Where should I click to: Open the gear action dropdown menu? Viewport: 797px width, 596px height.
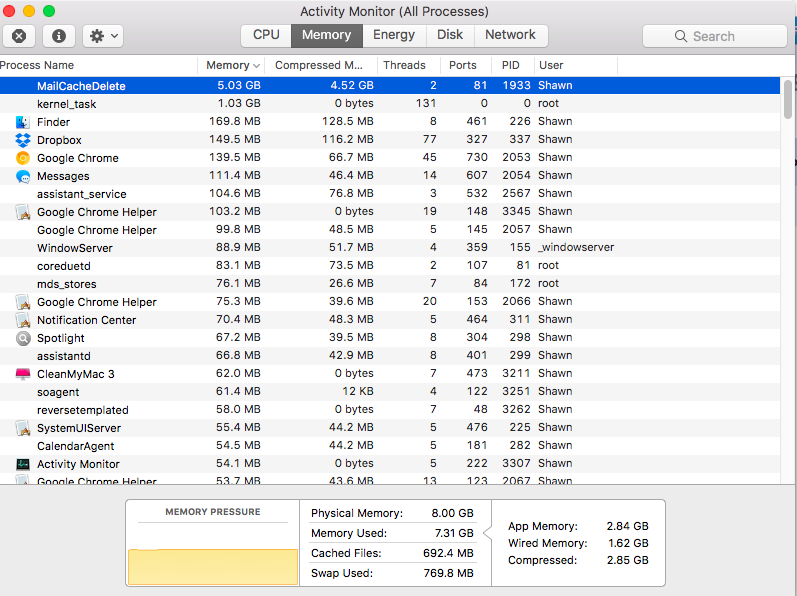tap(103, 36)
